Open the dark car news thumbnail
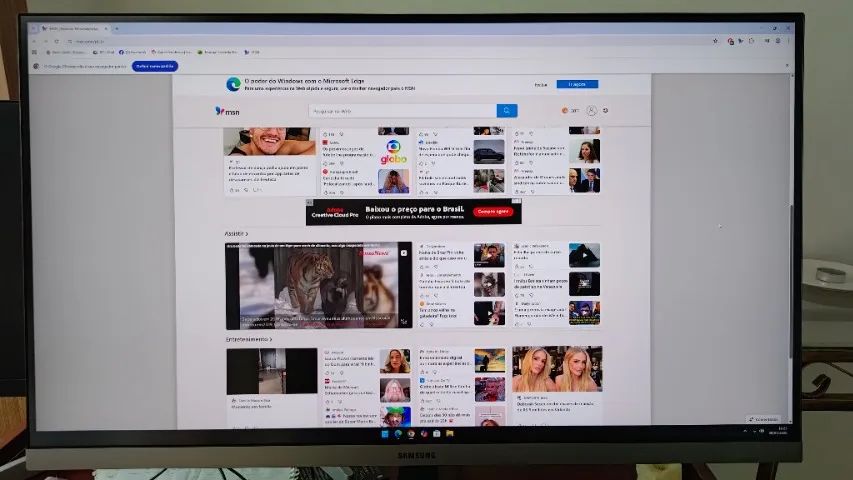Image resolution: width=853 pixels, height=480 pixels. point(489,151)
